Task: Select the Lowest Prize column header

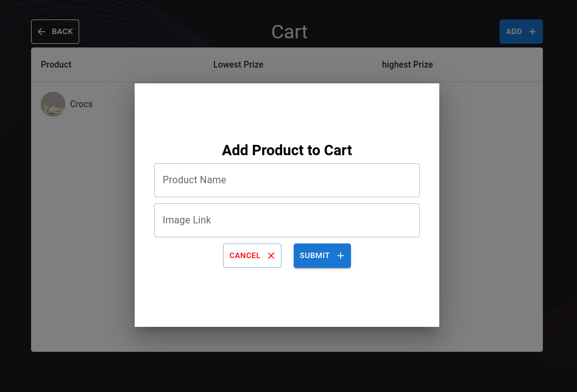Action: (x=238, y=64)
